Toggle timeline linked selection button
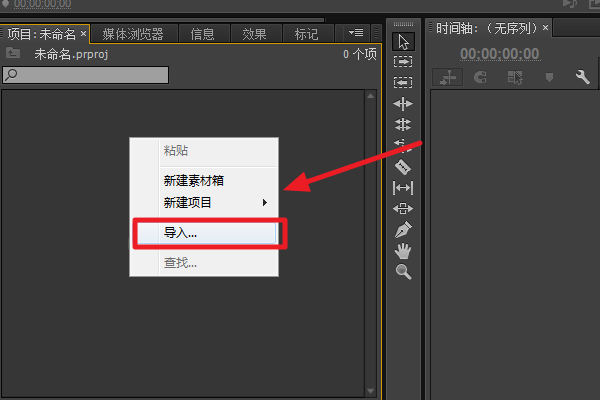This screenshot has height=400, width=600. (x=515, y=78)
